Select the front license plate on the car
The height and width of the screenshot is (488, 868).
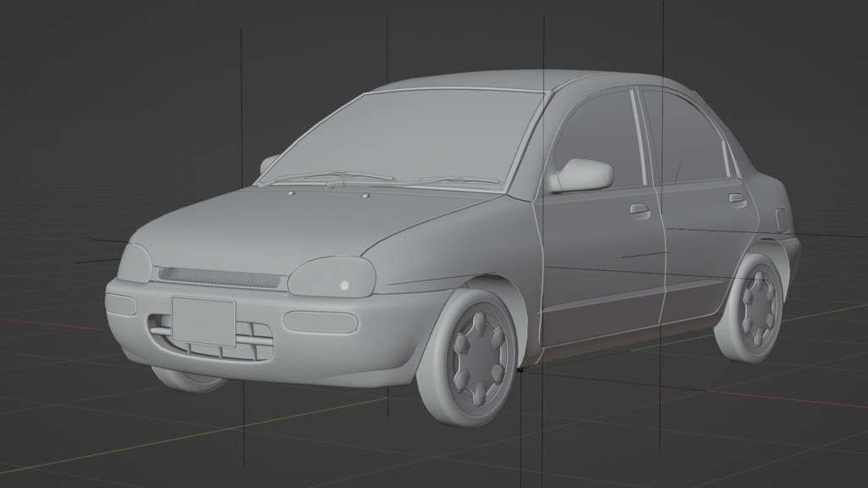[203, 322]
